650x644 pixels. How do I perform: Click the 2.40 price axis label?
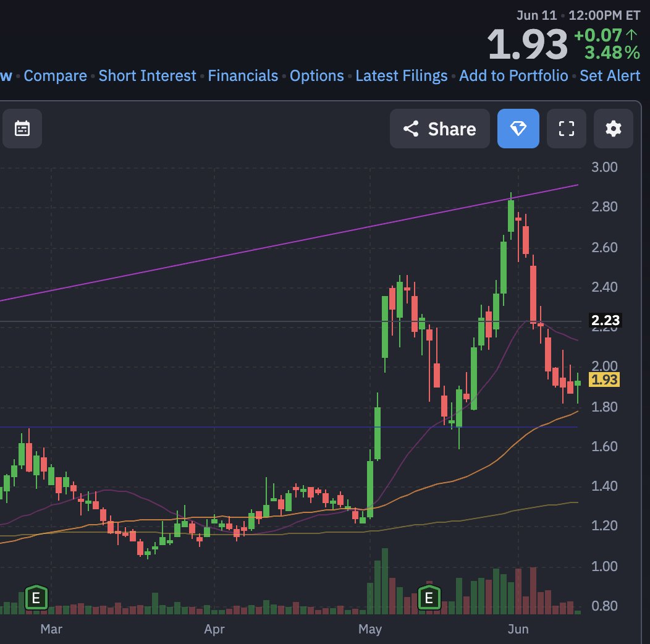[x=604, y=287]
